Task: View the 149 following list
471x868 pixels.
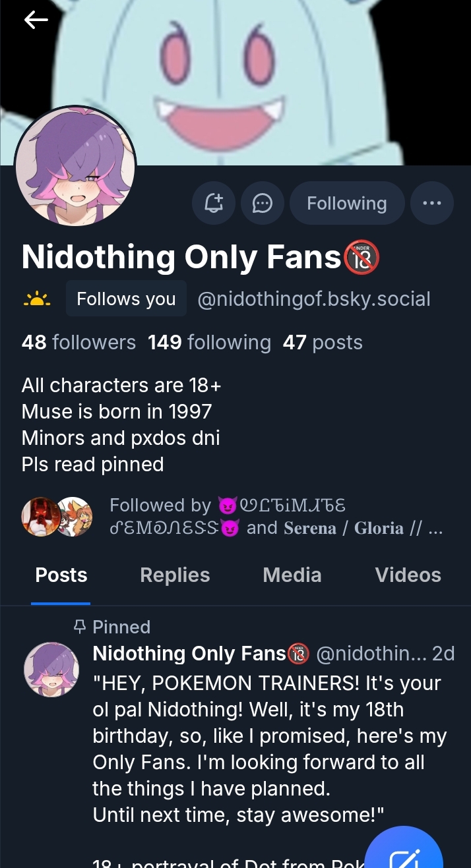Action: click(x=209, y=342)
